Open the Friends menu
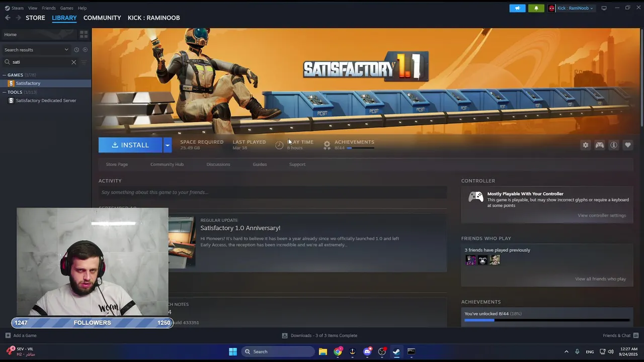This screenshot has width=644, height=362. coord(49,8)
